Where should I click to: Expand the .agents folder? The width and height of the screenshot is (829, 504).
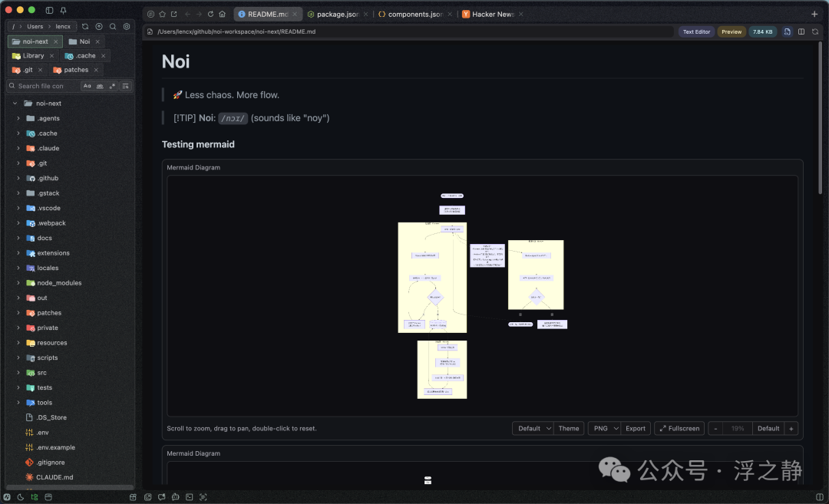click(18, 118)
